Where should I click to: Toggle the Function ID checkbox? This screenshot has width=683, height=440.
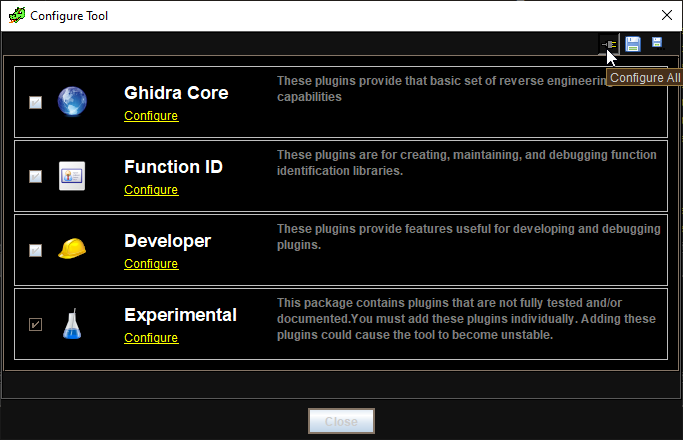[x=35, y=176]
